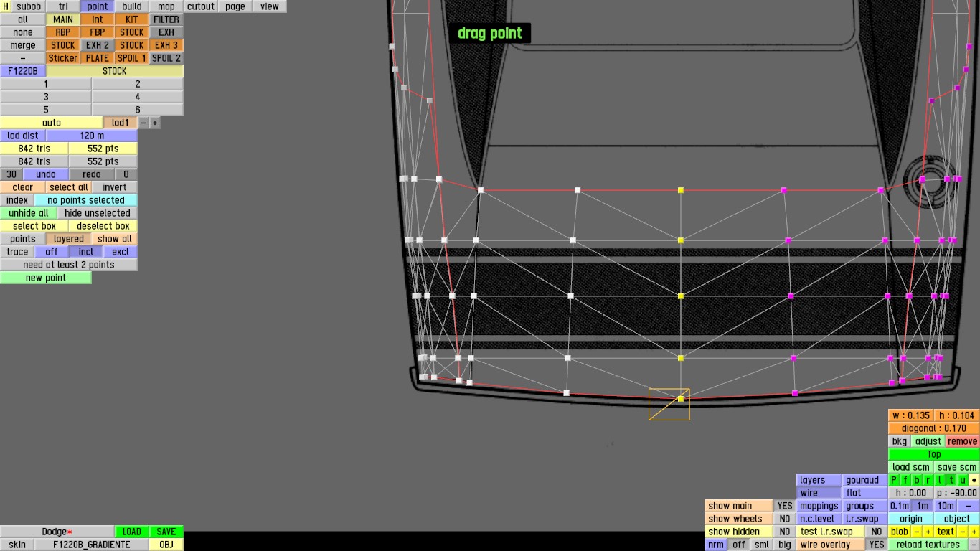Toggle show wheels NO value
The width and height of the screenshot is (980, 551).
(x=785, y=519)
